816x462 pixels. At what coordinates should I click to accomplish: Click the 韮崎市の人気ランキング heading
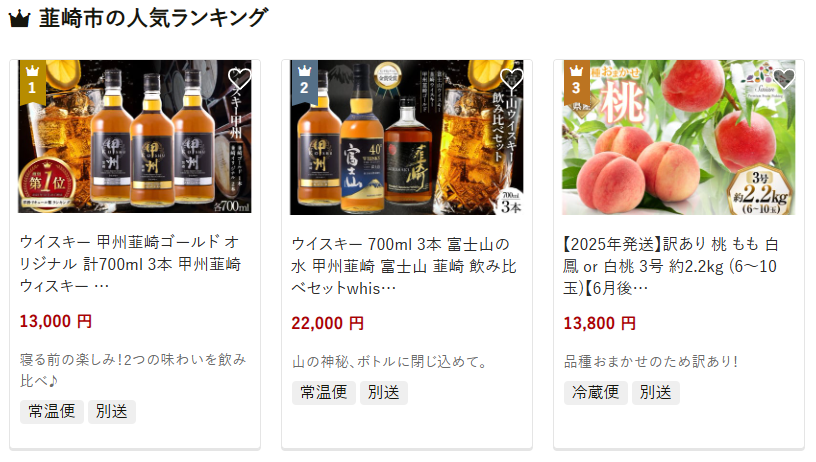coord(154,18)
